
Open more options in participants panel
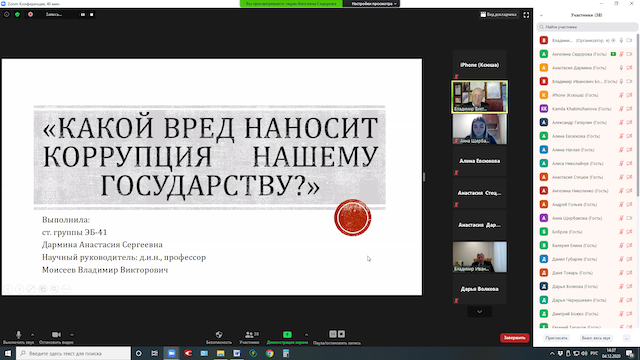pyautogui.click(x=626, y=338)
